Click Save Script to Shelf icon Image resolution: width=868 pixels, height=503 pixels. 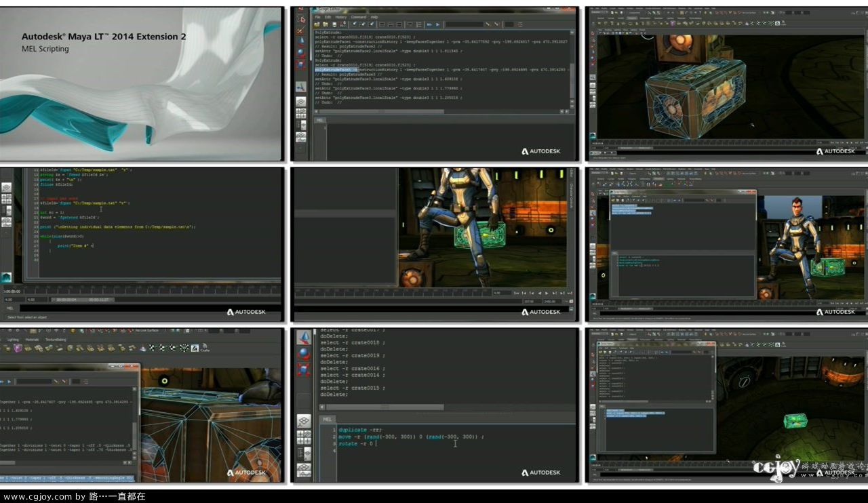(x=343, y=24)
